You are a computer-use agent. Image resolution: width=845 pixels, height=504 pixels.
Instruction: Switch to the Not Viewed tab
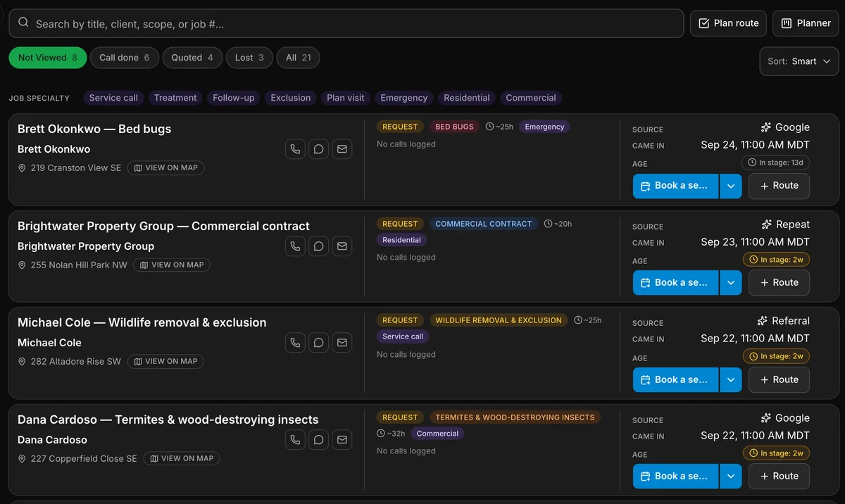click(48, 58)
